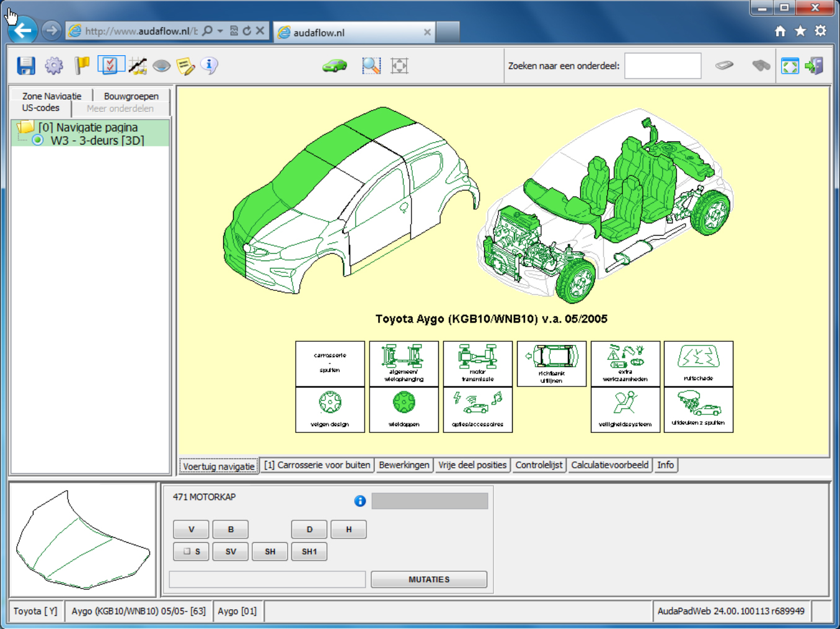Open the Calculatievoorbeeld tab
This screenshot has height=629, width=840.
pyautogui.click(x=609, y=465)
